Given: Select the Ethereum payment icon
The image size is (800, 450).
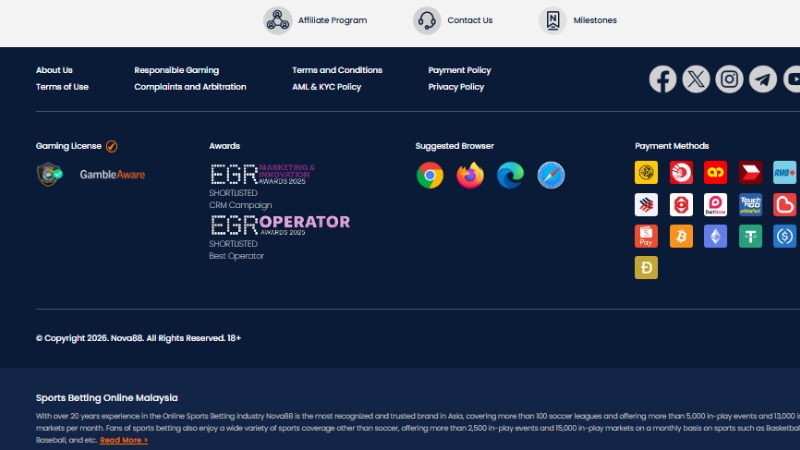Looking at the screenshot, I should tap(715, 236).
